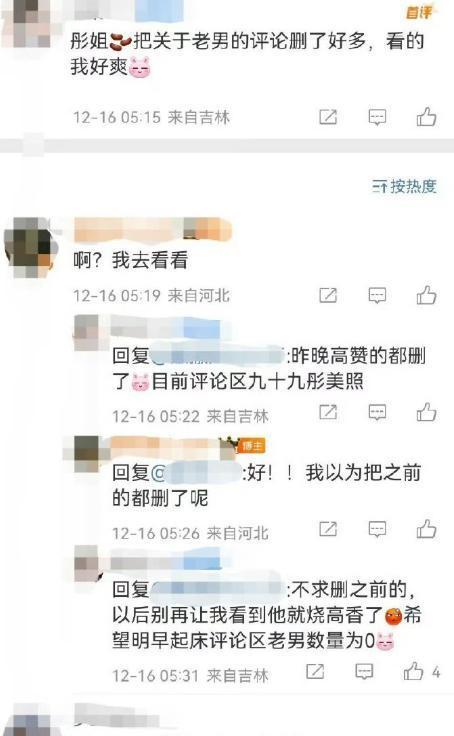Share the "啊？我去看看" comment
The image size is (454, 736).
(328, 295)
